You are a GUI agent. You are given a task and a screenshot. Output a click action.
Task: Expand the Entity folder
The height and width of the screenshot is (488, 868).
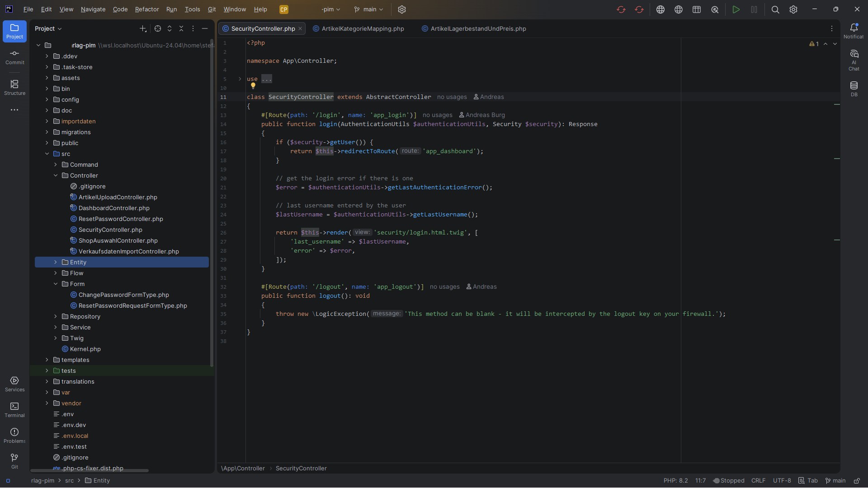[x=56, y=262]
